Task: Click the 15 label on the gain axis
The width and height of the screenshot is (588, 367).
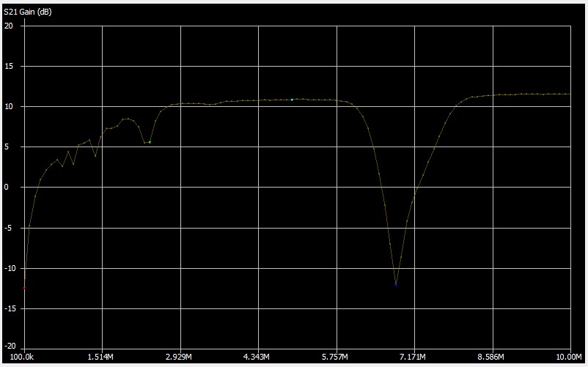Action: point(8,66)
